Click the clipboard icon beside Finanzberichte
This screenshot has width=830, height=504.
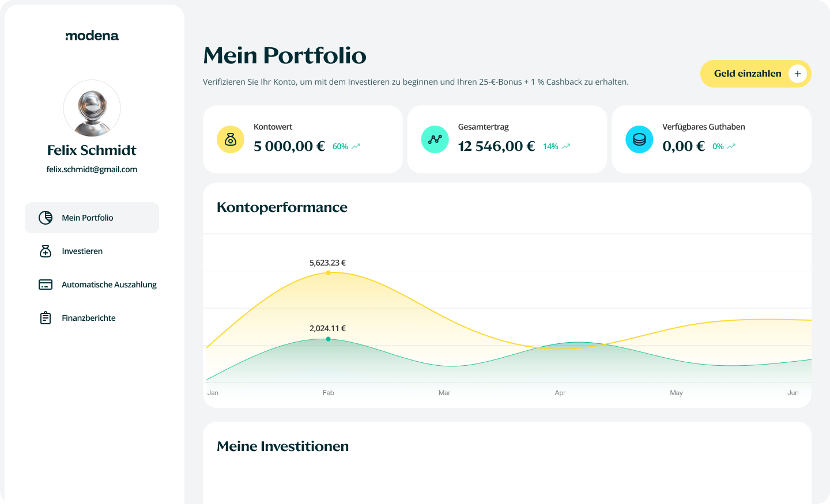pos(46,318)
